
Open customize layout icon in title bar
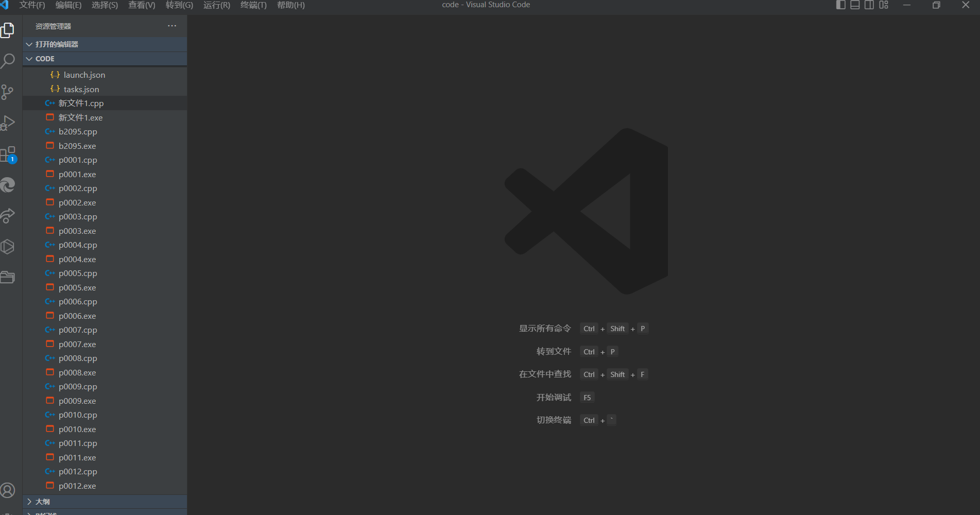click(x=884, y=5)
